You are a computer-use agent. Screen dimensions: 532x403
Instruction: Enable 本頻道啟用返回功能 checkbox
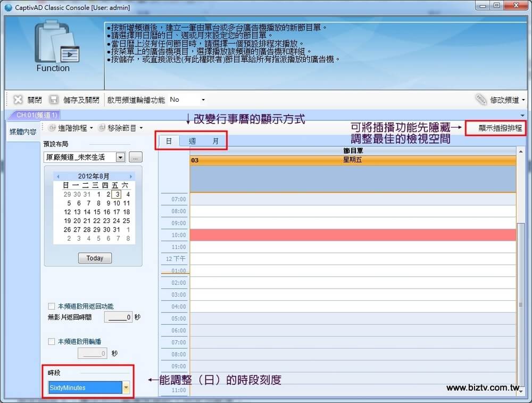click(52, 306)
